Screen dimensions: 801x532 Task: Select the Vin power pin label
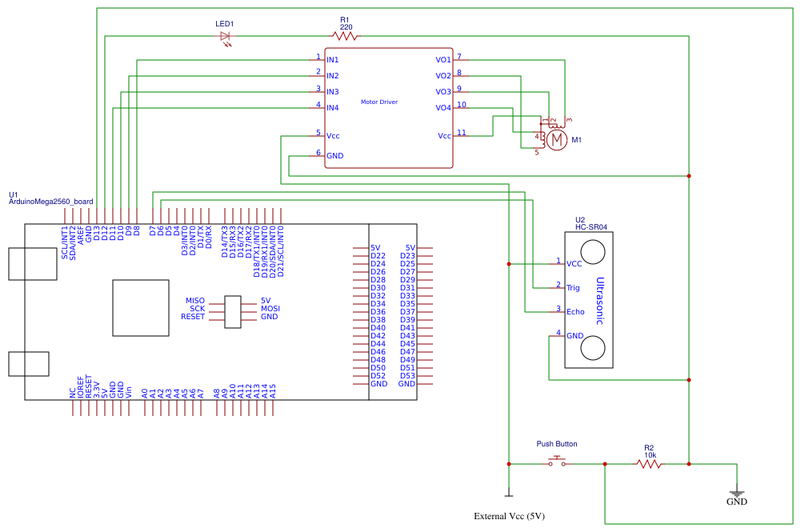pyautogui.click(x=129, y=392)
